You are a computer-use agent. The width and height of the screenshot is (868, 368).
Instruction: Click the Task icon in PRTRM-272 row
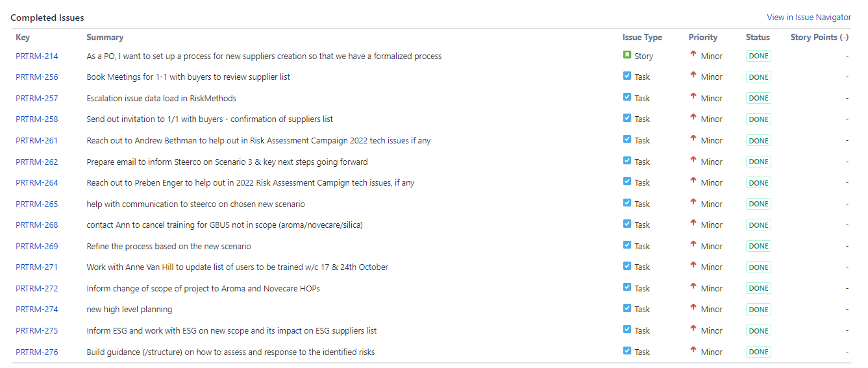coord(627,288)
